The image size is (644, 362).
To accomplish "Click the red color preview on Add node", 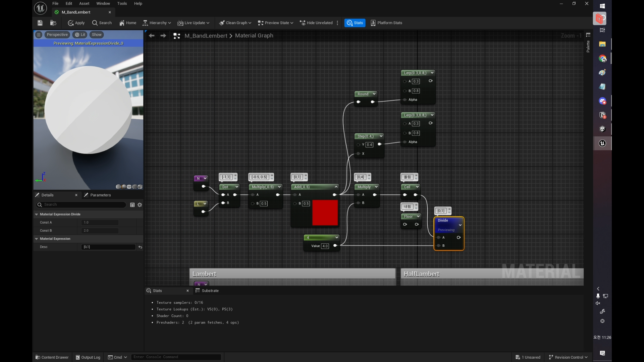I will [x=325, y=213].
